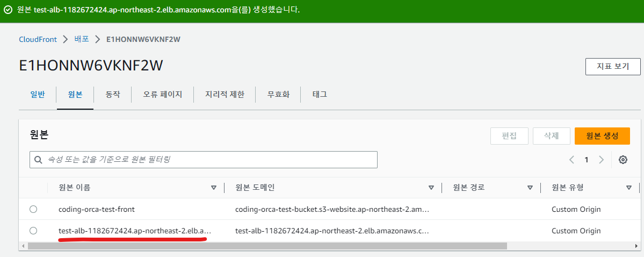Focus the origin filter search field
644x257 pixels.
[204, 160]
